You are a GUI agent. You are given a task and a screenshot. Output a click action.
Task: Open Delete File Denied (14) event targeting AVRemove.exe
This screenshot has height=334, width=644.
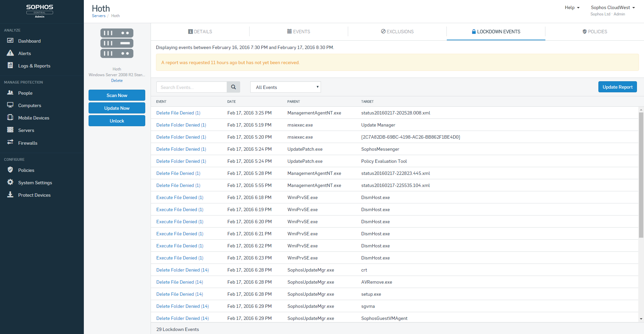179,282
